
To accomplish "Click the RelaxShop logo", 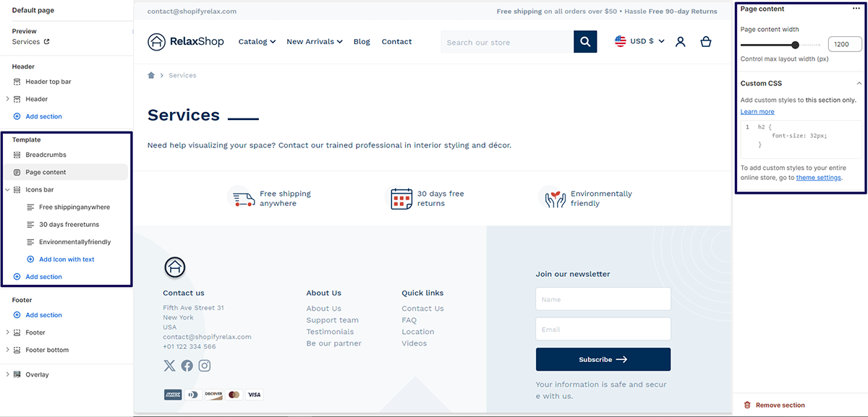I will point(185,42).
